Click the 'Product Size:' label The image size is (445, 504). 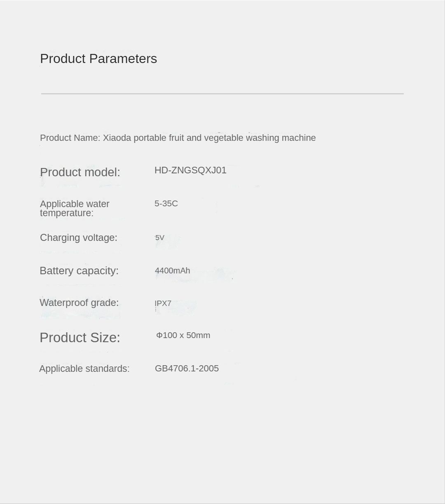click(x=80, y=338)
